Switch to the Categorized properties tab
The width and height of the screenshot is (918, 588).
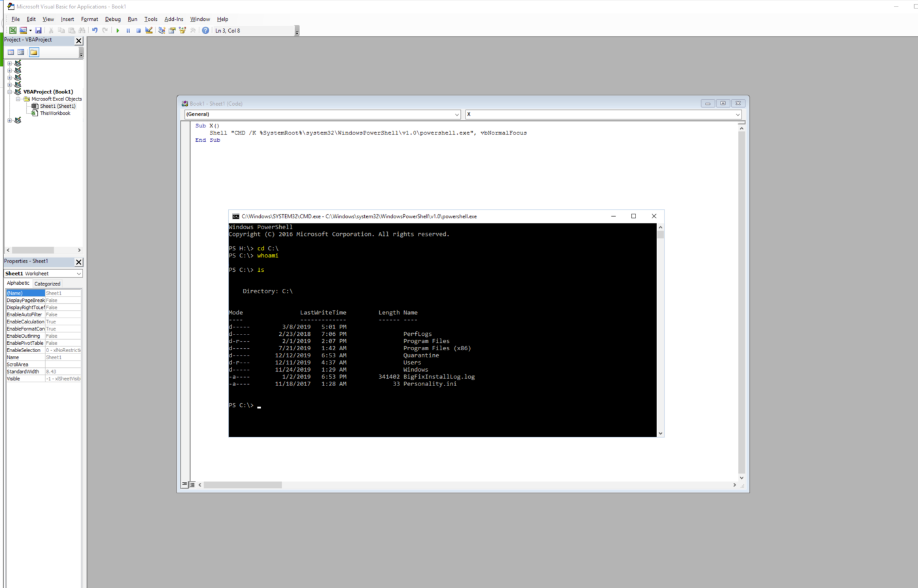click(47, 284)
